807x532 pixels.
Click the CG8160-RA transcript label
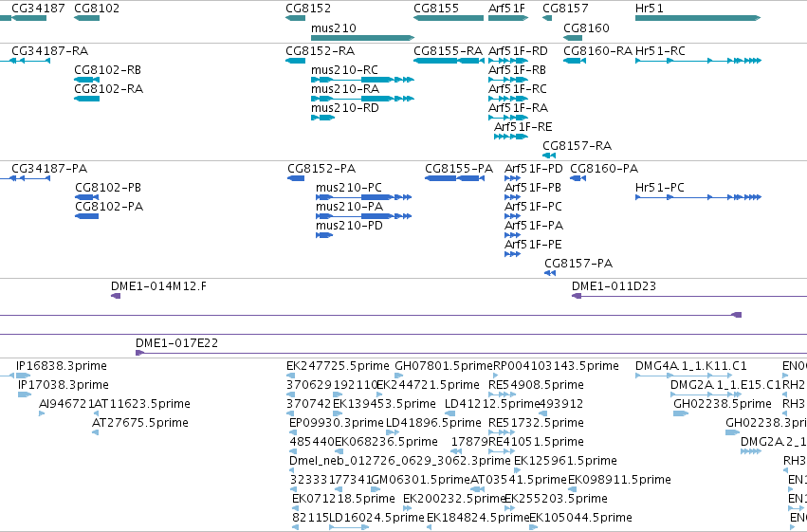click(x=598, y=51)
